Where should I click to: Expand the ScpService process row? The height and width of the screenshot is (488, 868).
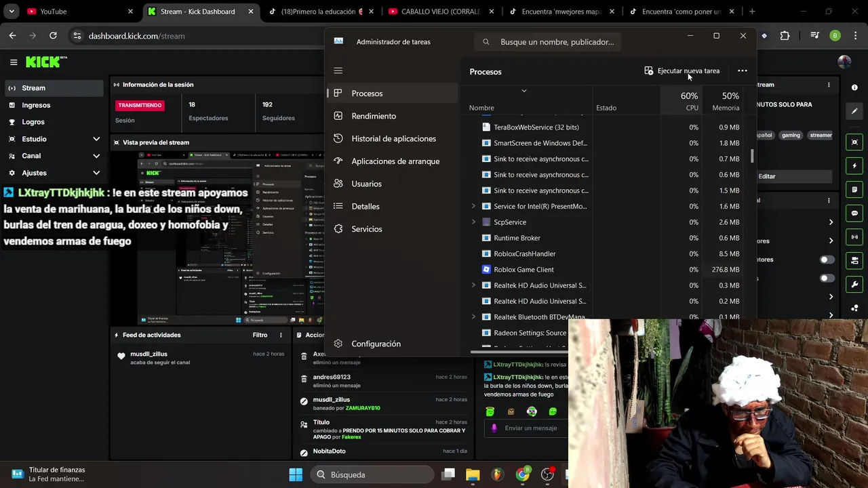[473, 222]
